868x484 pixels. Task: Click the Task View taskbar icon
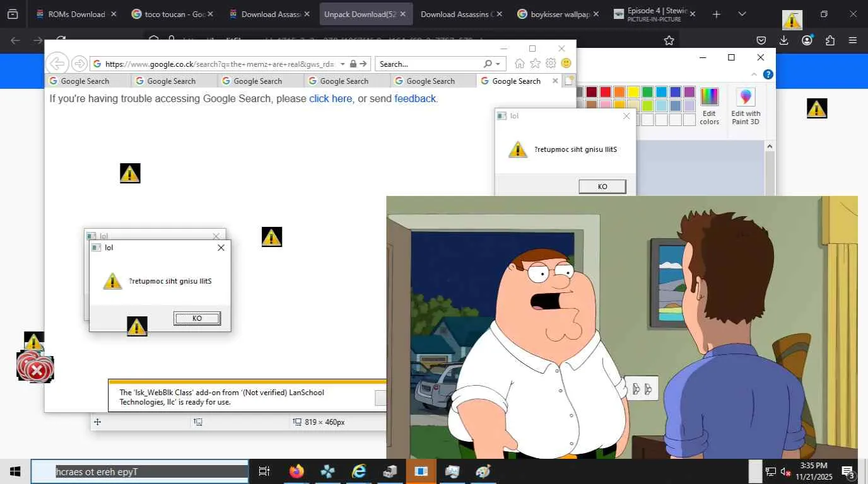point(264,471)
